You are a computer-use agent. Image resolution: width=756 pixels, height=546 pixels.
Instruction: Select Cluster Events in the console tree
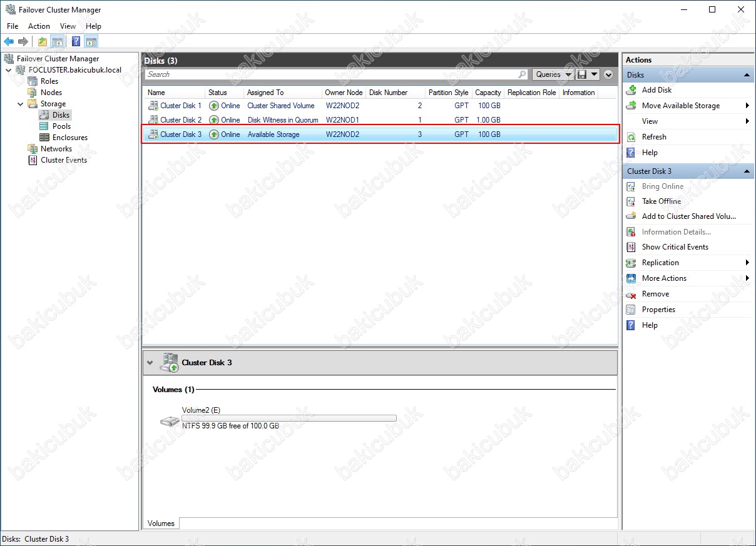point(64,160)
